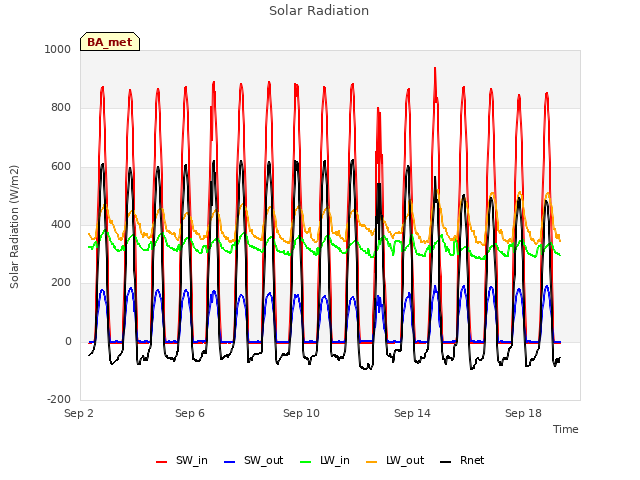
Task: Click the Time x-axis title
Action: pyautogui.click(x=565, y=429)
